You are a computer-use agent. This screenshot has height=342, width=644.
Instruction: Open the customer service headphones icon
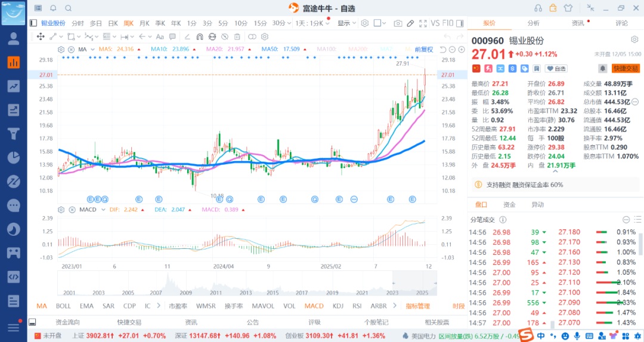pyautogui.click(x=538, y=8)
